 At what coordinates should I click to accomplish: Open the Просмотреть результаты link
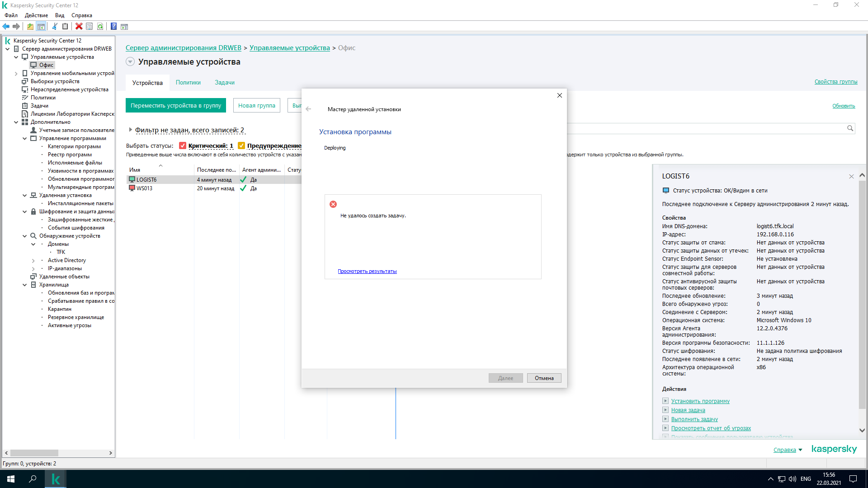pos(367,271)
